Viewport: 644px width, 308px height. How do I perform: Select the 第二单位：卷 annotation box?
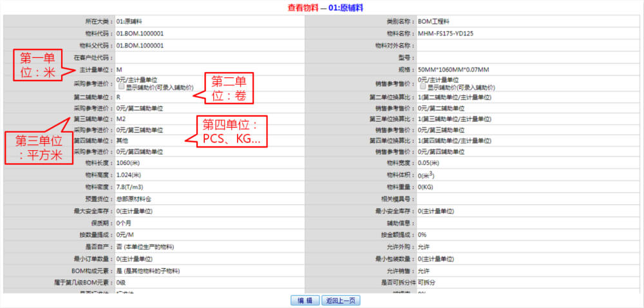coord(229,88)
